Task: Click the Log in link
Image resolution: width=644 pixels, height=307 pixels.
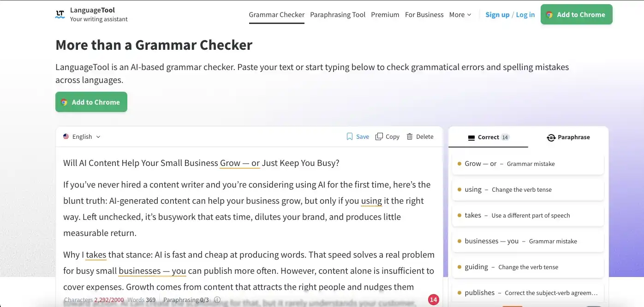Action: pos(525,14)
